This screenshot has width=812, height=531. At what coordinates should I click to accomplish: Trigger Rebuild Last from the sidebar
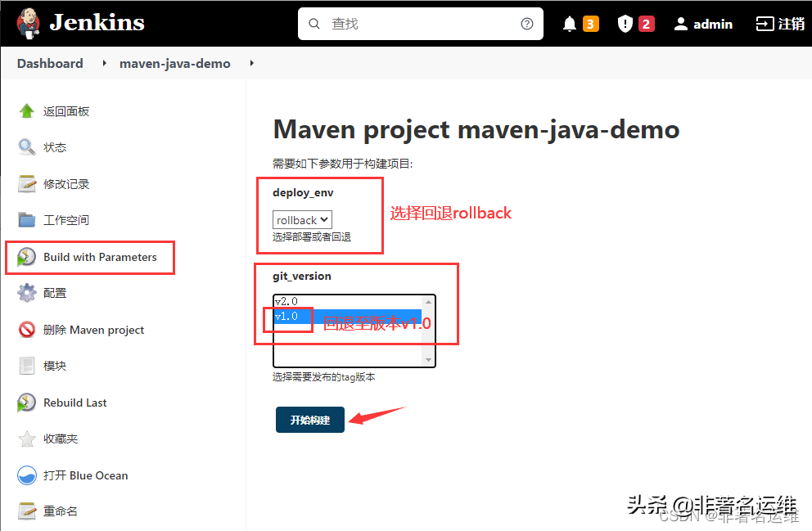pos(74,403)
